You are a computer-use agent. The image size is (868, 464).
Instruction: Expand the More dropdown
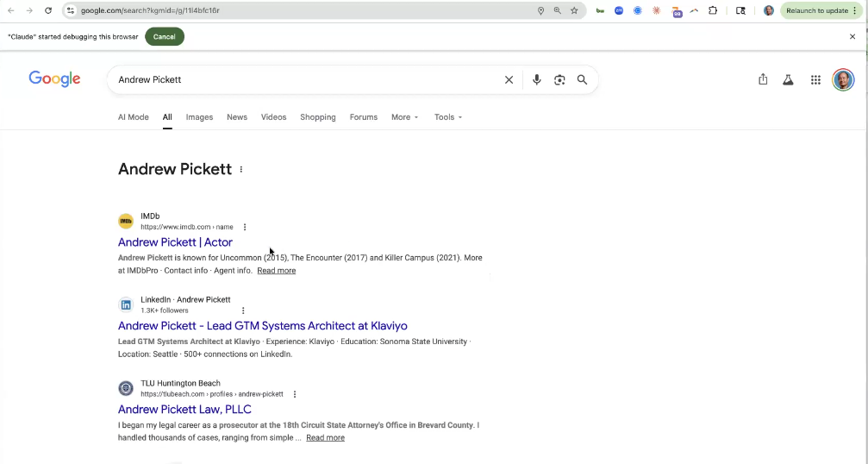point(404,116)
